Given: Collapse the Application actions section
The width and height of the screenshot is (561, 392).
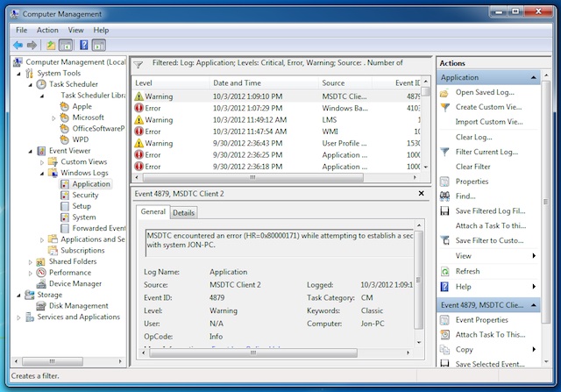Looking at the screenshot, I should [x=534, y=78].
